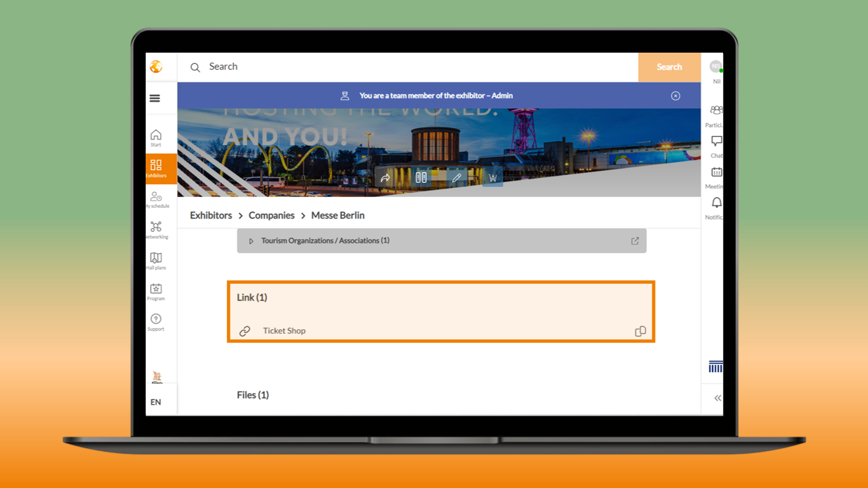Open Support in the sidebar

point(156,322)
